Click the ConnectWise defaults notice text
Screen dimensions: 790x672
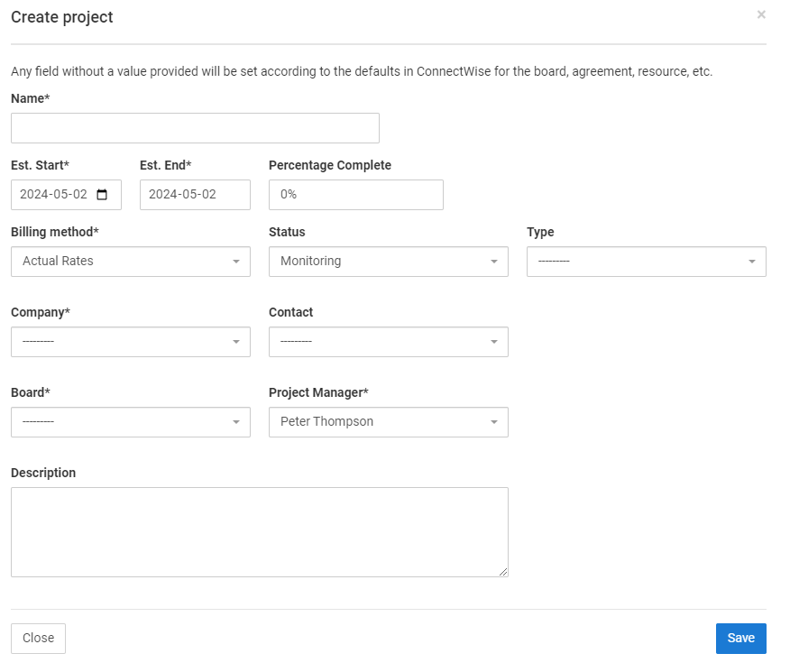(x=362, y=71)
